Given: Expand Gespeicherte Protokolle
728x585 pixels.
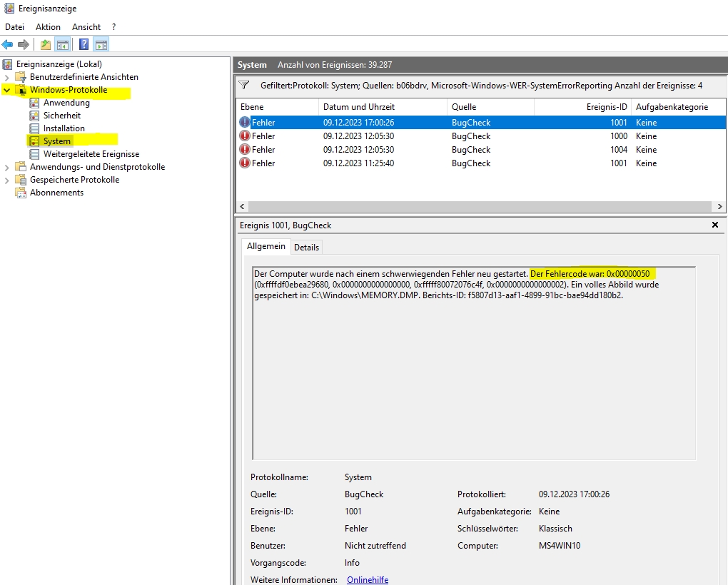Looking at the screenshot, I should (6, 179).
